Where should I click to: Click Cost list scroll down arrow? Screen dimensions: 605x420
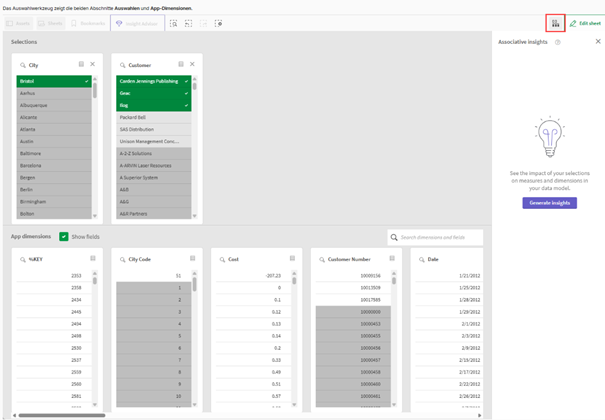294,405
